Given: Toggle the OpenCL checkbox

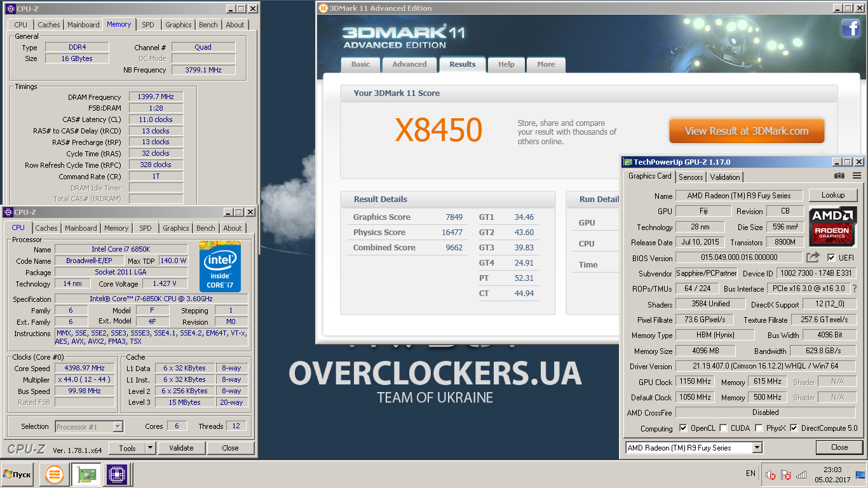Looking at the screenshot, I should click(x=683, y=428).
